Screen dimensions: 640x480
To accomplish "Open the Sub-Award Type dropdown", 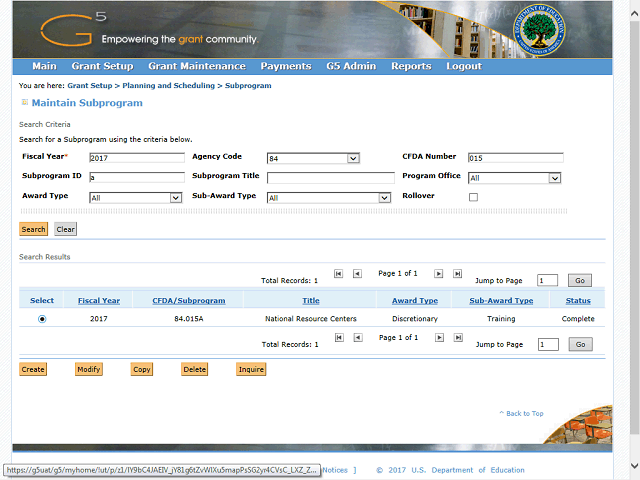I will (x=384, y=198).
